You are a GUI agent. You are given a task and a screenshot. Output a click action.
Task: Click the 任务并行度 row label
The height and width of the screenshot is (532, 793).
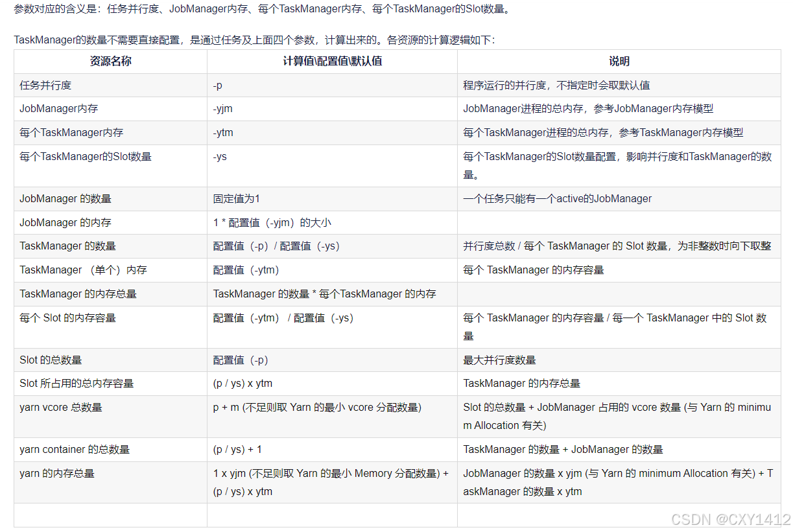[x=42, y=85]
